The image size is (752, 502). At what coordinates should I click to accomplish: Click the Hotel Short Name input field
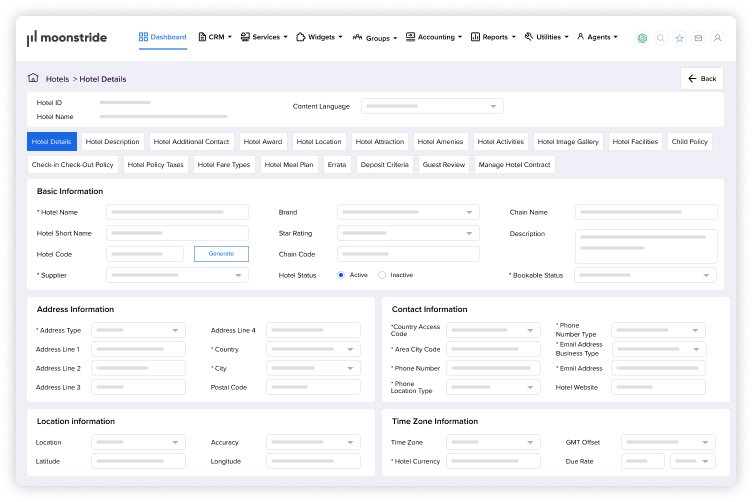point(177,233)
